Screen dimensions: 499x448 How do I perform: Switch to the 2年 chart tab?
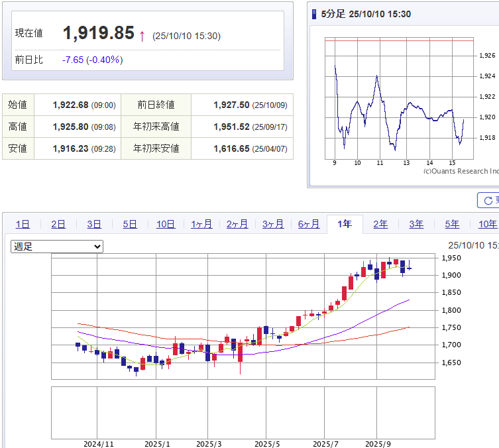(x=380, y=224)
